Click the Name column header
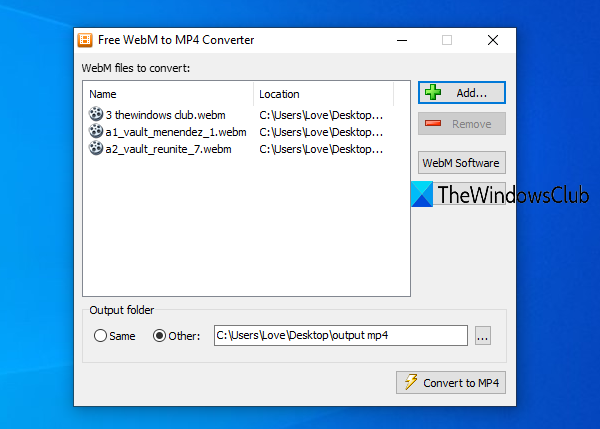 pos(168,94)
